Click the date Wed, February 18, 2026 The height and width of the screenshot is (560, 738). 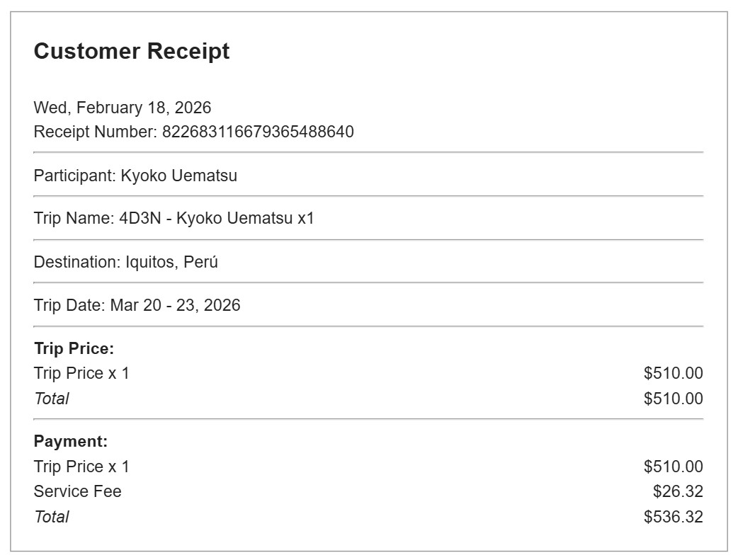coord(123,108)
